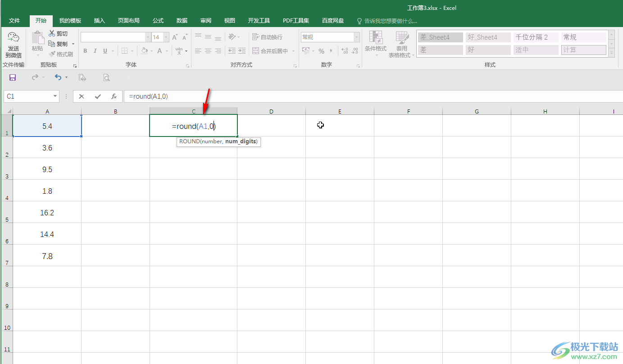Apply font color with the A icon
Screen dimensions: 623x364
click(159, 51)
